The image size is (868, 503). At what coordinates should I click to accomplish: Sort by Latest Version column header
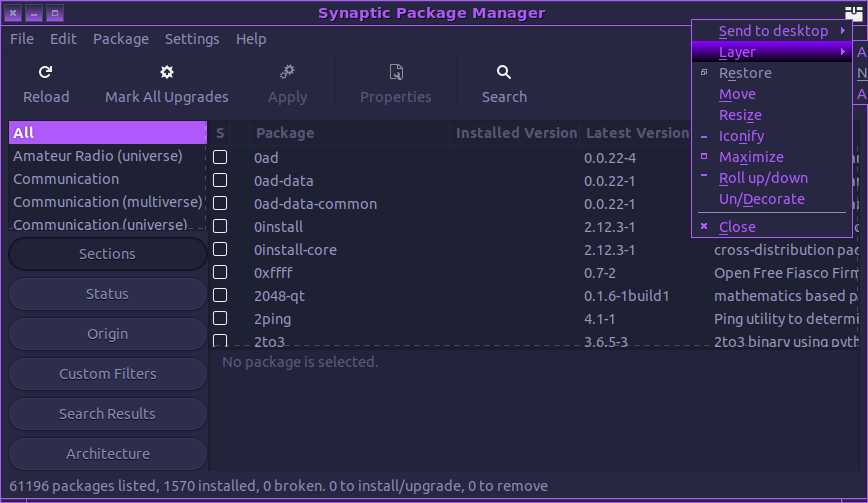637,133
